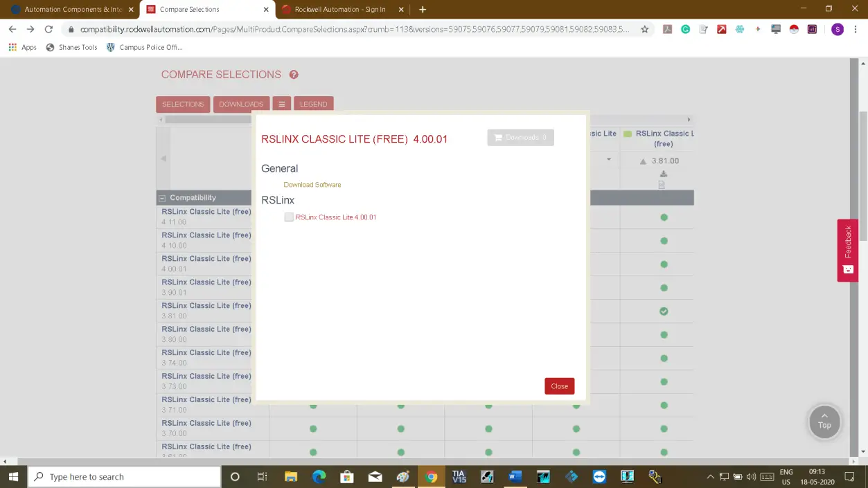Show the Legend

pyautogui.click(x=313, y=104)
